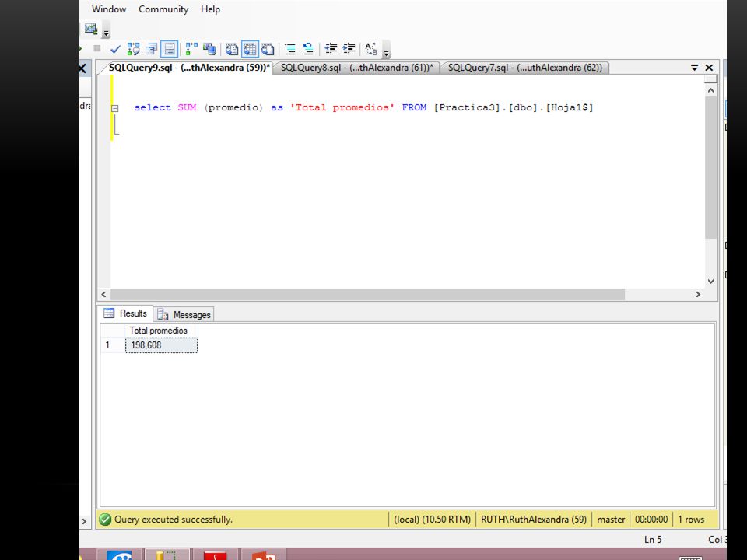Image resolution: width=747 pixels, height=560 pixels.
Task: Open the Results tab
Action: [x=125, y=313]
